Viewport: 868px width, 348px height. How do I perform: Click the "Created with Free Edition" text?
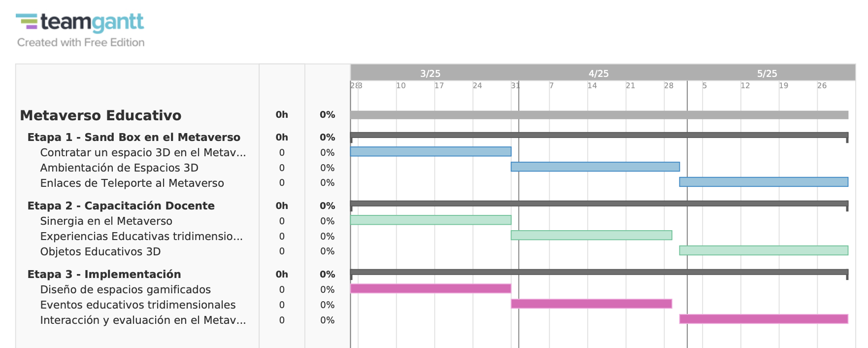click(81, 42)
